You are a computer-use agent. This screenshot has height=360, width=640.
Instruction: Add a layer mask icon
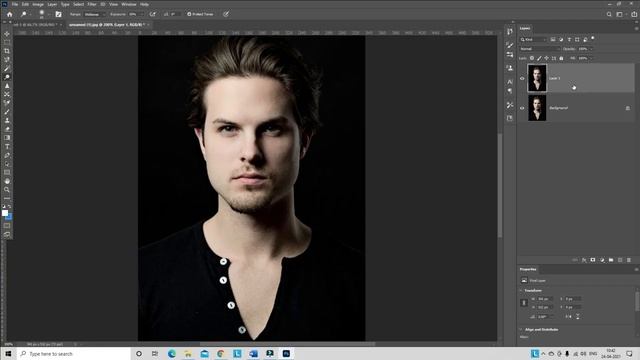593,260
